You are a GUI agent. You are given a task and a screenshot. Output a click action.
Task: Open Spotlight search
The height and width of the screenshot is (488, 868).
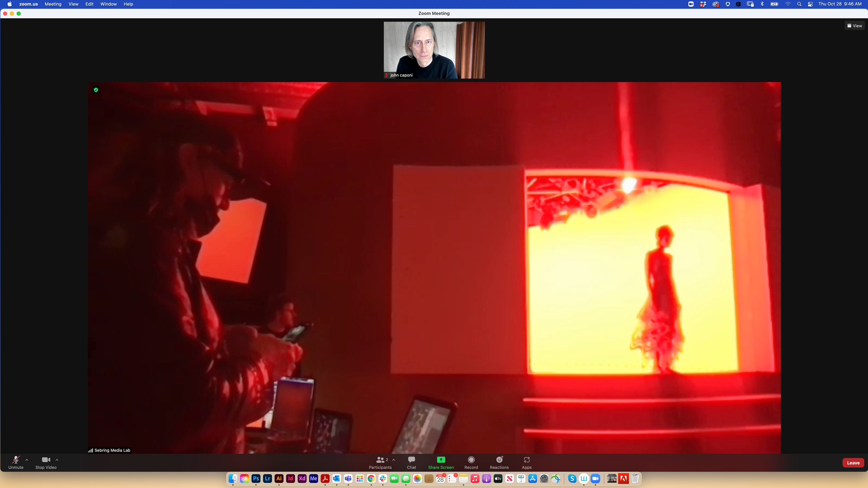799,4
